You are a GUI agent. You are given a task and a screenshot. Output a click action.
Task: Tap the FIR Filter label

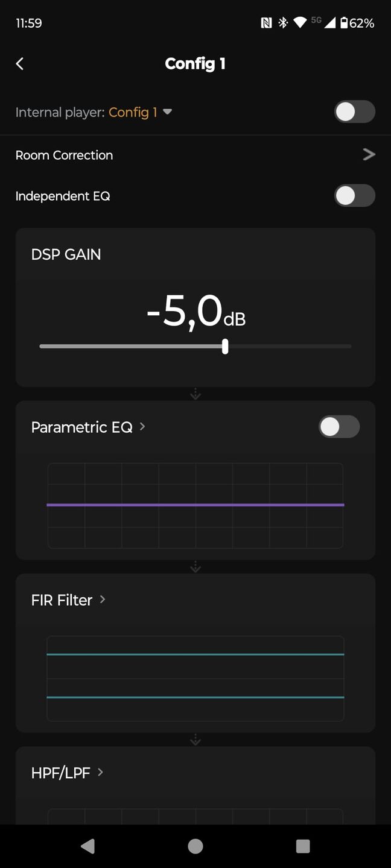point(62,600)
